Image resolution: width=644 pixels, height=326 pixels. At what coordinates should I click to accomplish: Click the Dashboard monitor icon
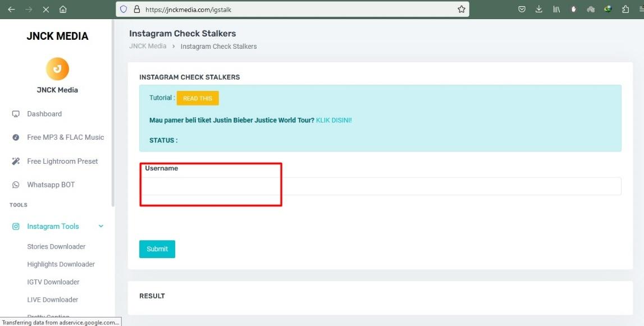pyautogui.click(x=16, y=114)
